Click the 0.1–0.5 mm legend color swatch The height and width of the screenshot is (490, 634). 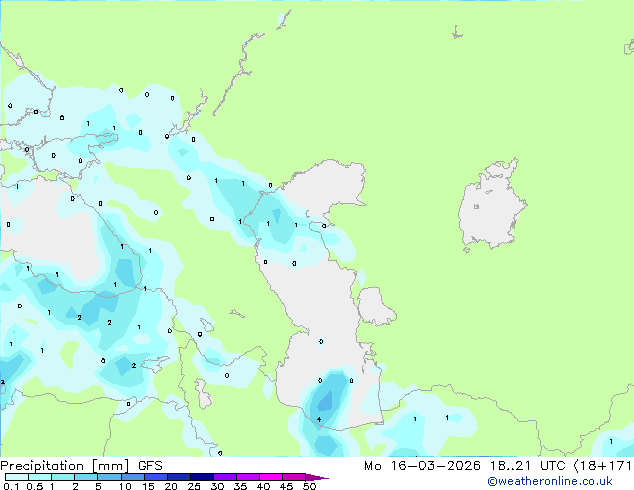[x=17, y=477]
